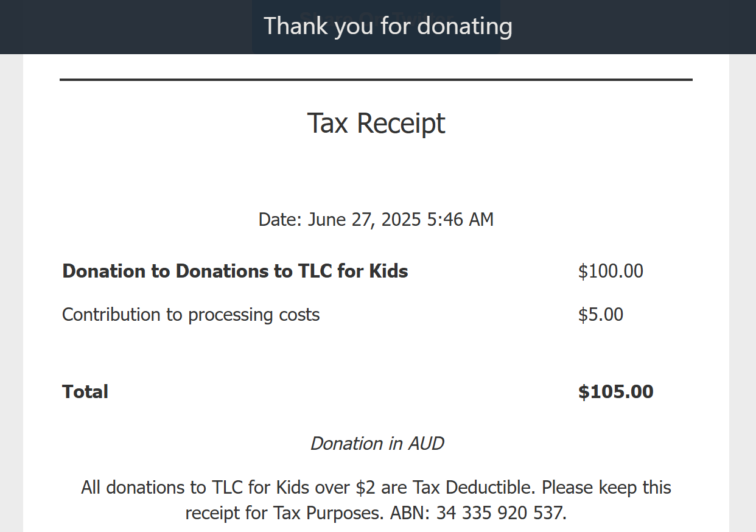Click the Total label

click(x=85, y=392)
